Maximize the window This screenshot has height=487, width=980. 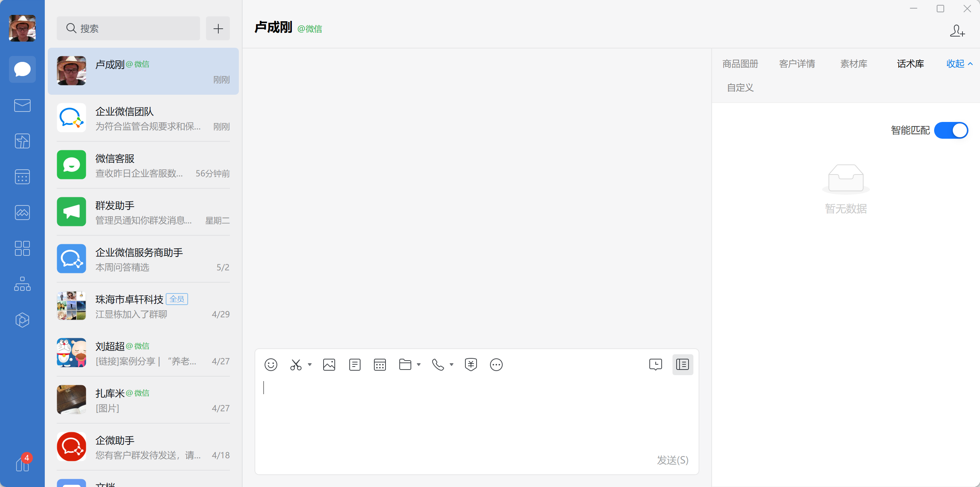tap(940, 8)
